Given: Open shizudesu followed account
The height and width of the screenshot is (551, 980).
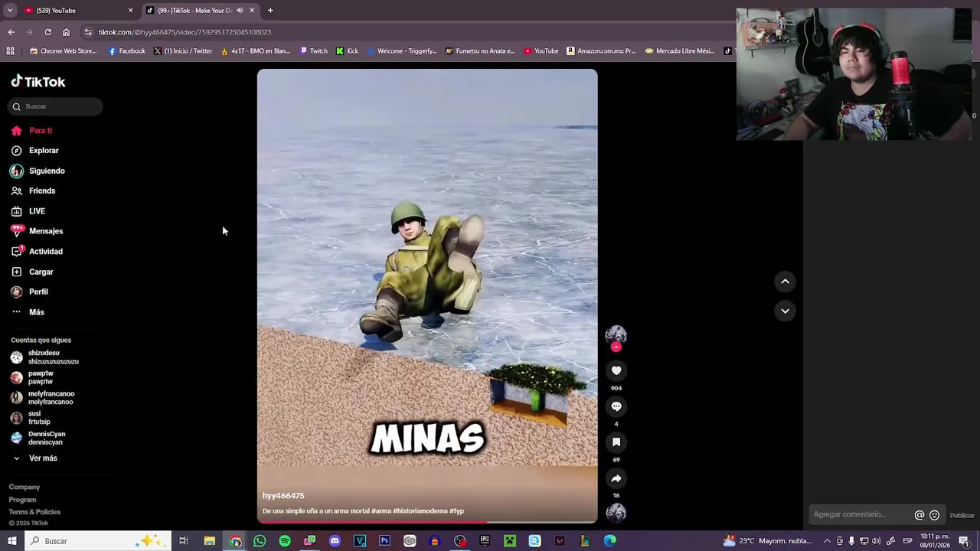Looking at the screenshot, I should pos(44,357).
